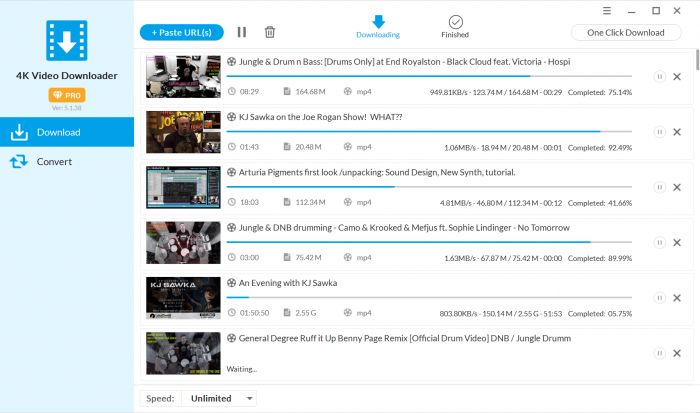Cancel the Arturia Pigments download

tap(677, 187)
